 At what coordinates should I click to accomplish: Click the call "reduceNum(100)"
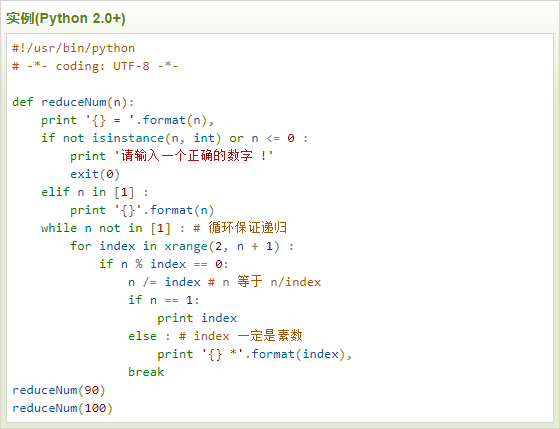[62, 408]
